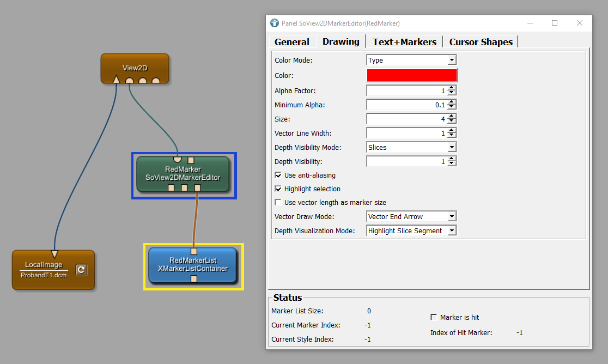Select the View2D module node

coord(135,68)
